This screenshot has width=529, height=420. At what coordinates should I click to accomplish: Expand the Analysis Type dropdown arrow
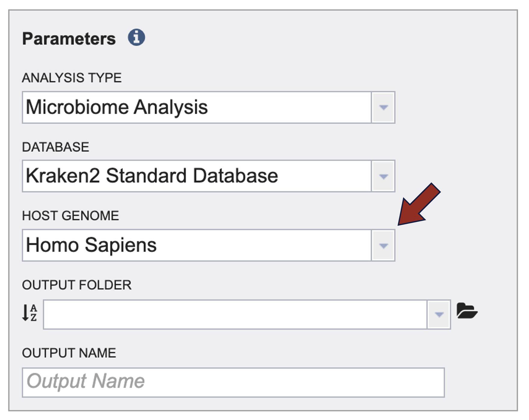tap(383, 107)
